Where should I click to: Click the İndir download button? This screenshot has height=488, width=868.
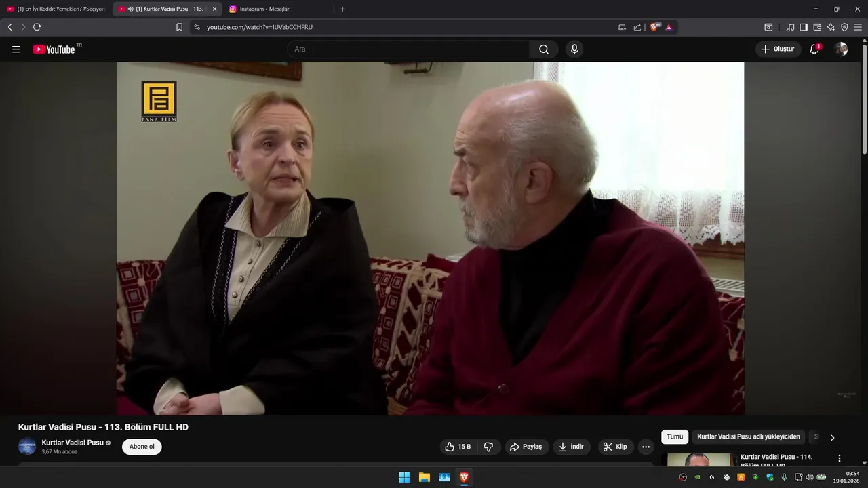click(x=572, y=447)
